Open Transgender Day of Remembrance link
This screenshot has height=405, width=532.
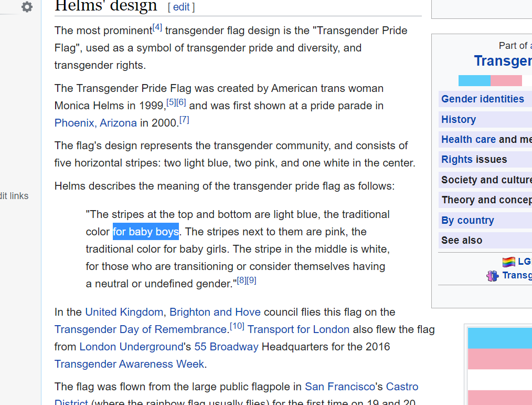tap(141, 329)
